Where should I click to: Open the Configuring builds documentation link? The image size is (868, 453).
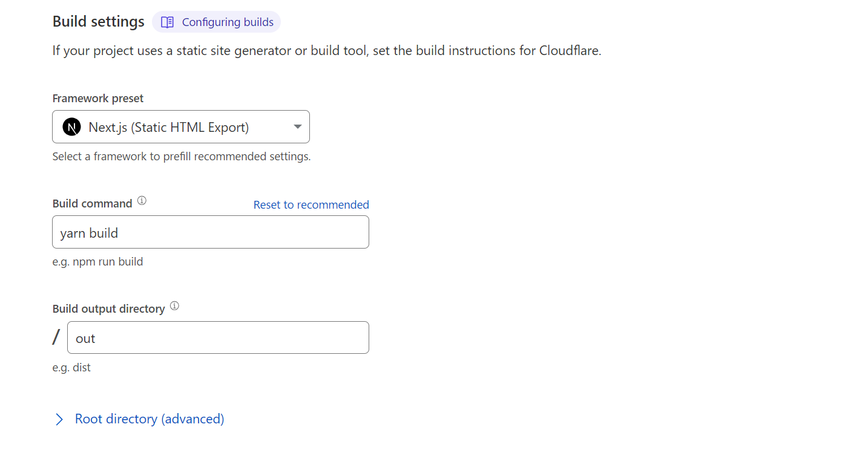(x=228, y=22)
